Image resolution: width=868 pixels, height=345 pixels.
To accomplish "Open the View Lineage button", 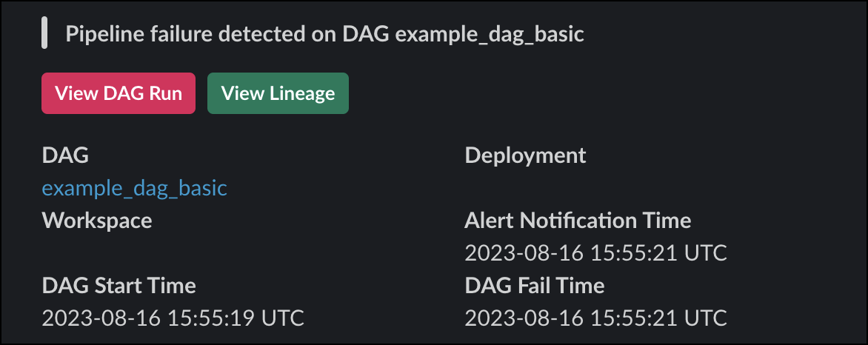I will 278,93.
